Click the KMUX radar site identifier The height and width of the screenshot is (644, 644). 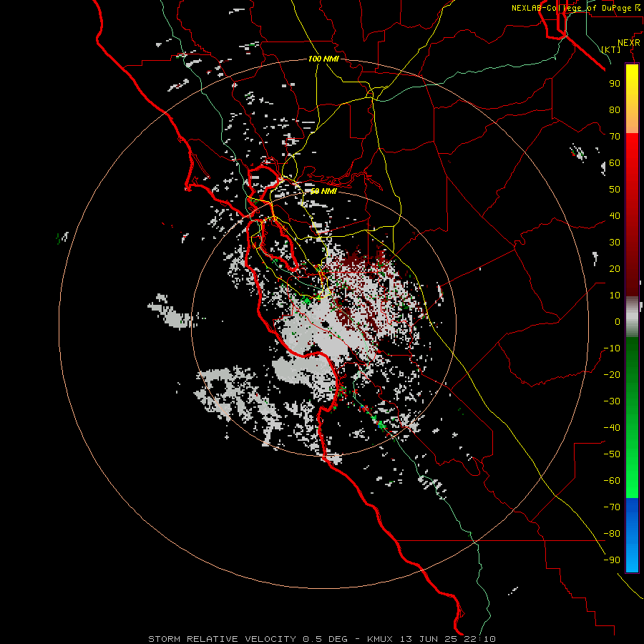[380, 639]
